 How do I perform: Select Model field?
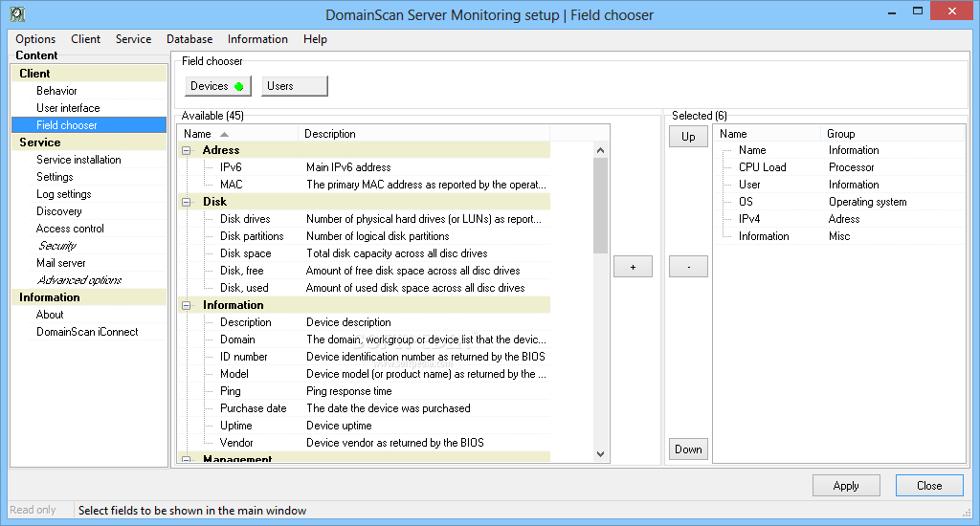pyautogui.click(x=234, y=374)
